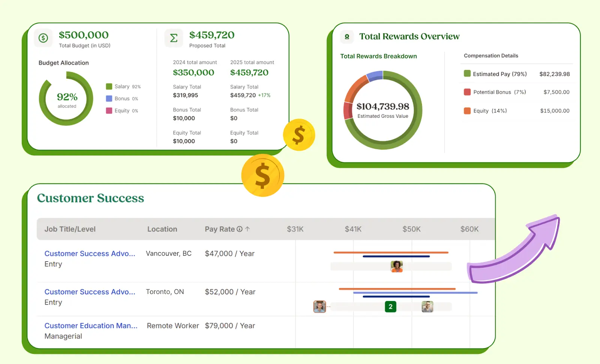Click the award icon beside Total Rewards Overview
Viewport: 600px width, 364px height.
tap(347, 37)
